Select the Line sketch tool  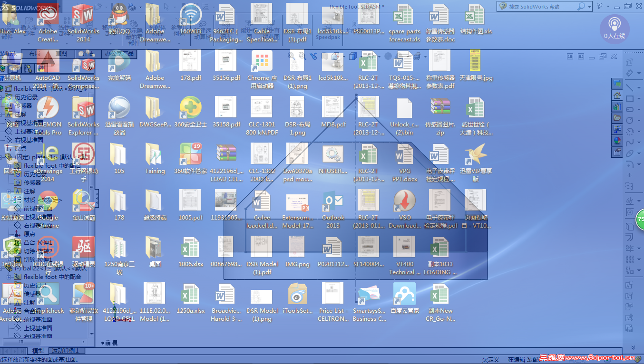629,87
